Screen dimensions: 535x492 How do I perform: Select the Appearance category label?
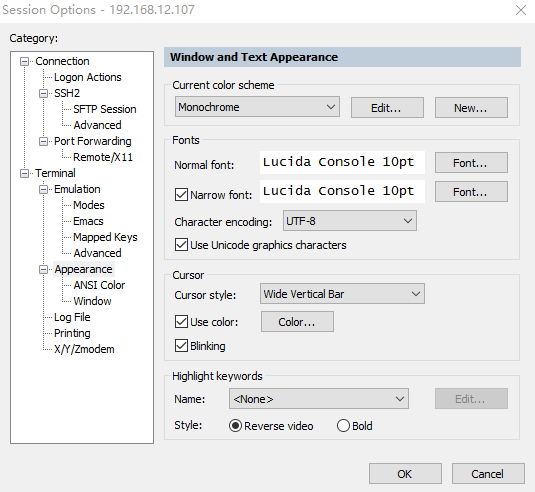click(84, 270)
